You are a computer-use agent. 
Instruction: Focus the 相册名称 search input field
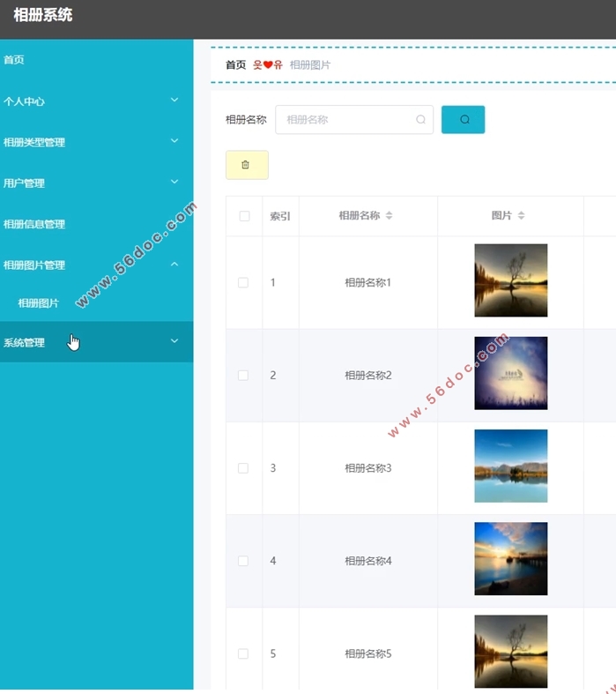point(354,120)
